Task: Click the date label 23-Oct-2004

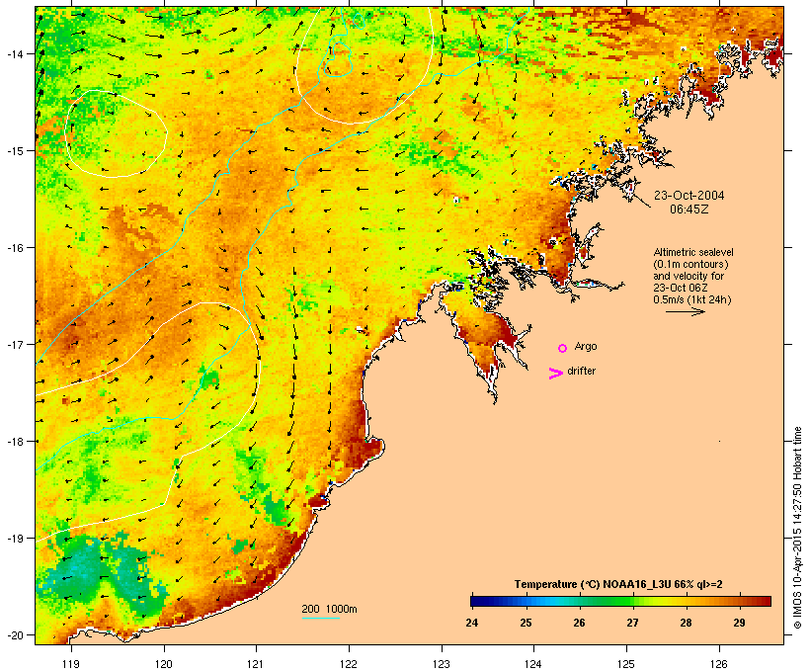Action: click(689, 196)
